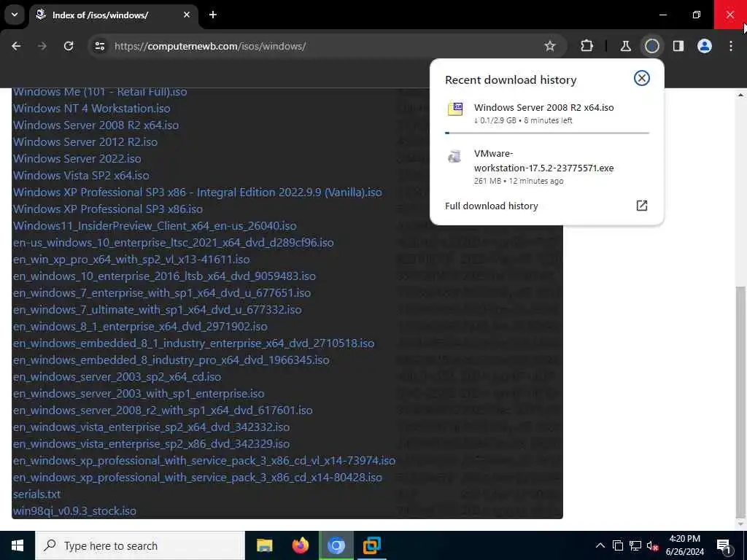Viewport: 747px width, 560px height.
Task: Open en_win_xp_pro_x64_with_sp2 iso link
Action: click(131, 260)
